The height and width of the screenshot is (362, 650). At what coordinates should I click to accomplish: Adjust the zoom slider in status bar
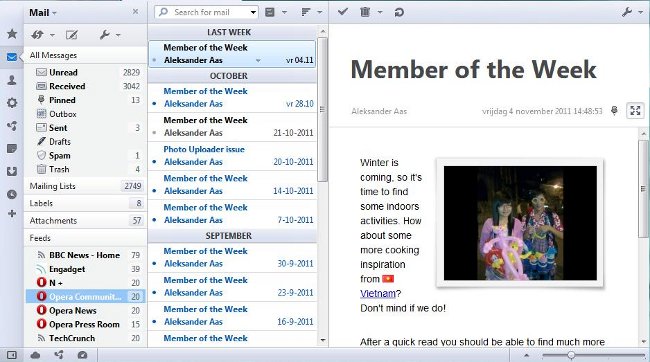coord(571,355)
